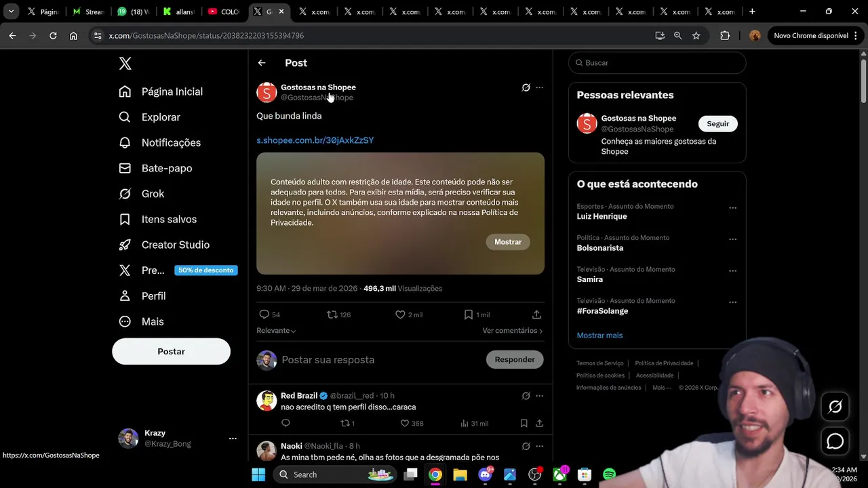This screenshot has height=488, width=868.
Task: Open the Mais menu in sidebar
Action: click(x=142, y=321)
